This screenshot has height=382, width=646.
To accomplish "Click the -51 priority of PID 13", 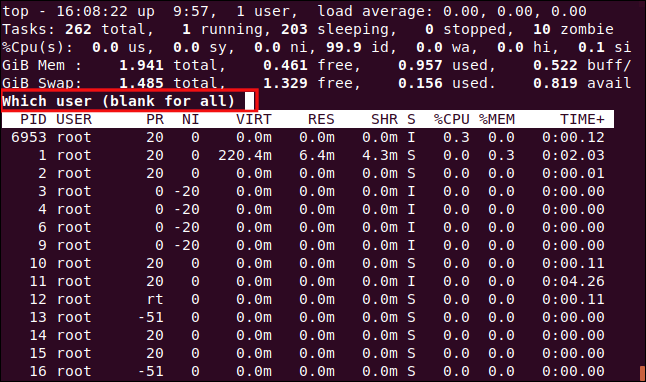I will 151,317.
